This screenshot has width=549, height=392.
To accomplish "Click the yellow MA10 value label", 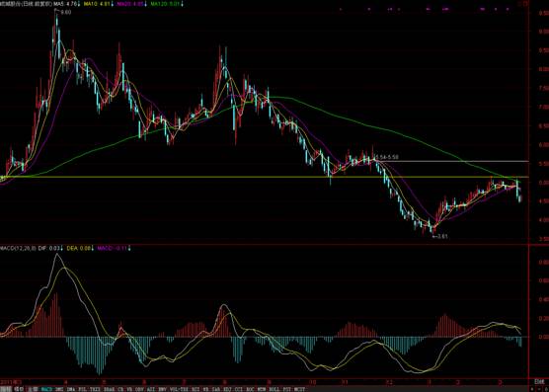I will pyautogui.click(x=98, y=4).
